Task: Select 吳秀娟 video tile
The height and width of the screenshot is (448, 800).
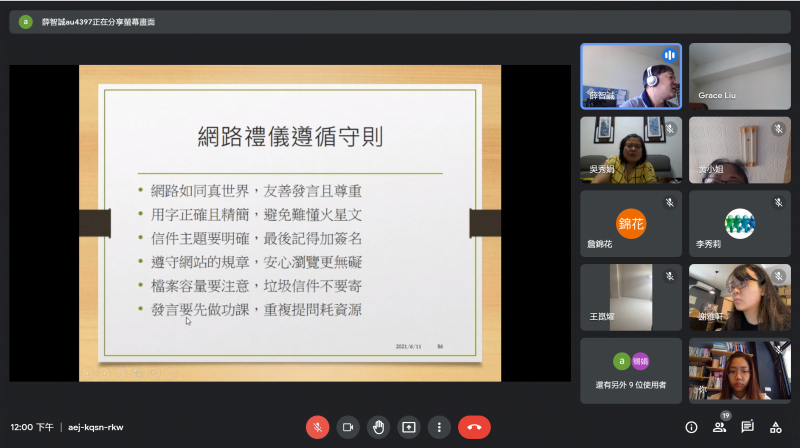Action: tap(631, 150)
